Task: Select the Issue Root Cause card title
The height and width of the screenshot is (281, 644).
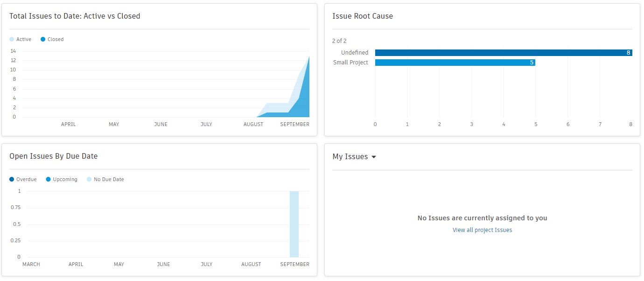Action: pos(362,16)
